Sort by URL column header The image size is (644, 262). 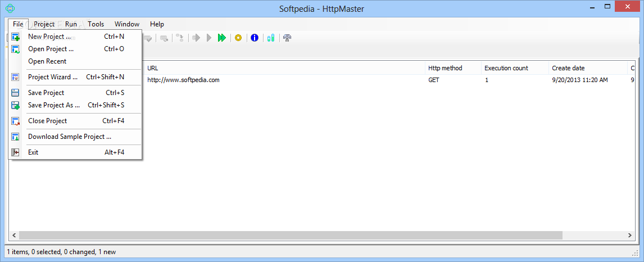pos(284,68)
